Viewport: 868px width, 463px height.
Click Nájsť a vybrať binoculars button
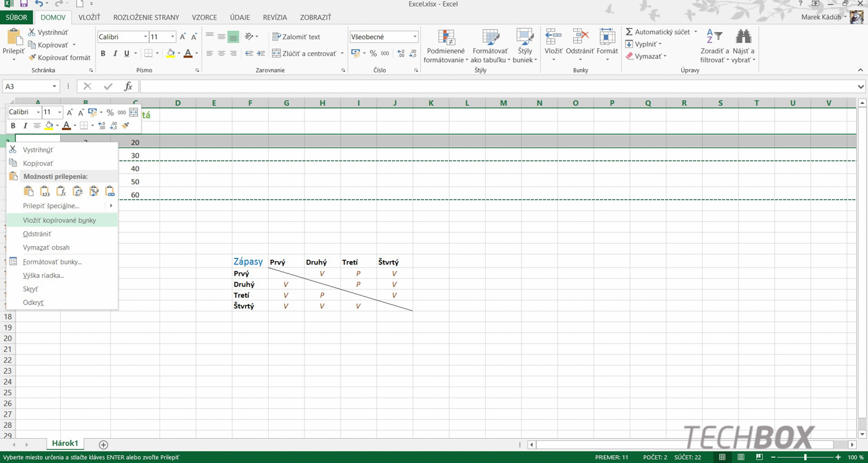[743, 46]
